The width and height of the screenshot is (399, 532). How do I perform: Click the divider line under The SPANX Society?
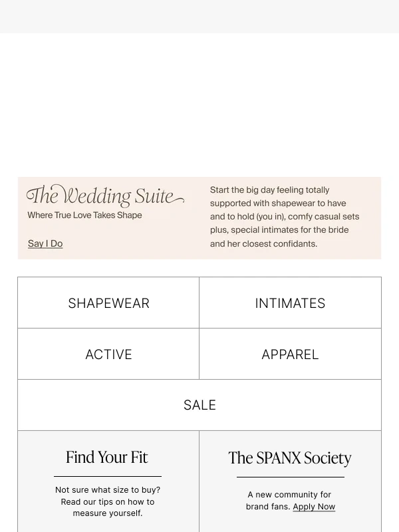290,477
